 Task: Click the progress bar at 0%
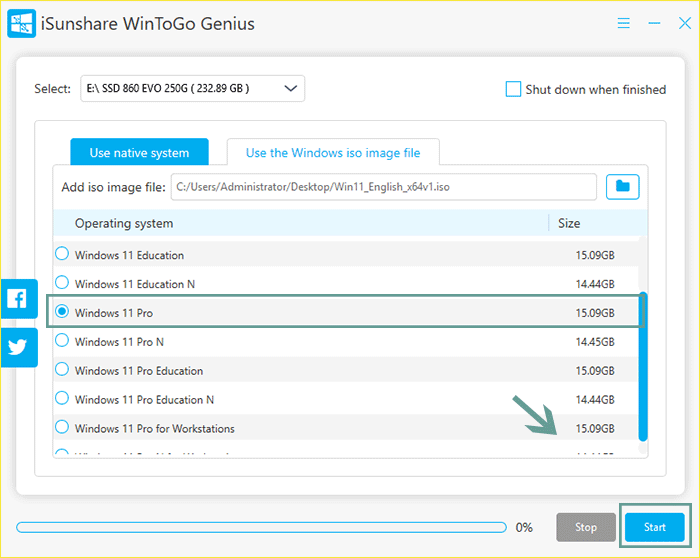pyautogui.click(x=261, y=528)
